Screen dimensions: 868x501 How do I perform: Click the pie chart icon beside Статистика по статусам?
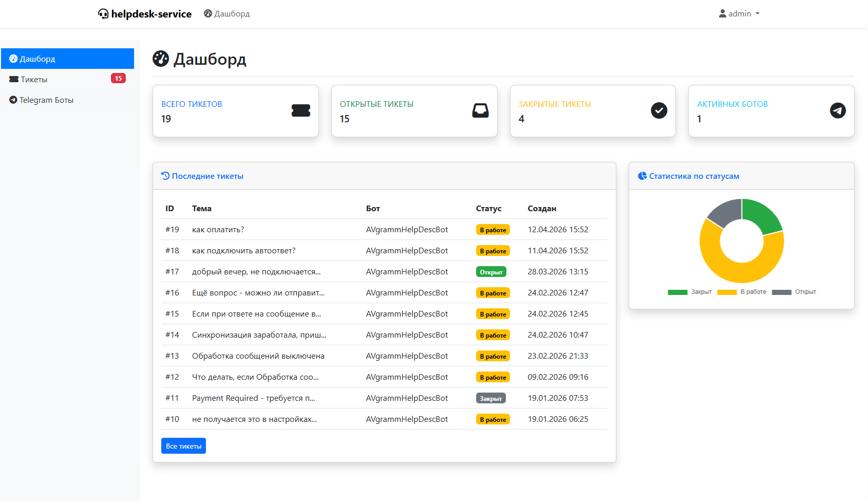click(642, 176)
